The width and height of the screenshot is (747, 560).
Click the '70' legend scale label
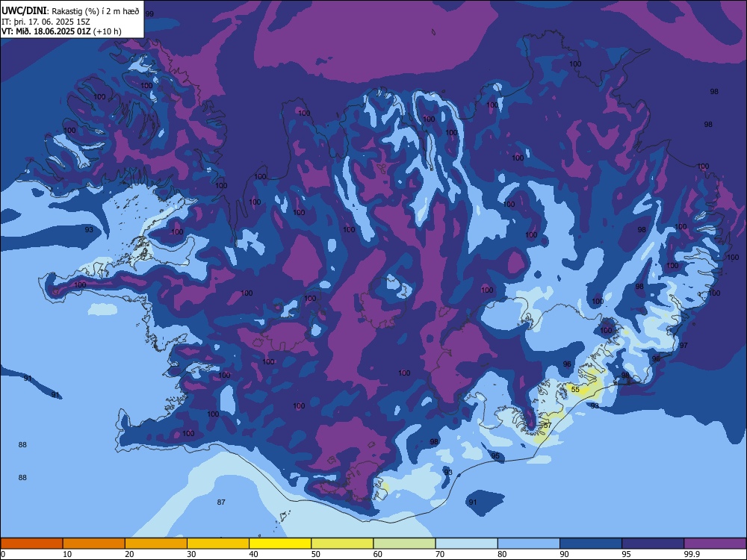(x=440, y=554)
